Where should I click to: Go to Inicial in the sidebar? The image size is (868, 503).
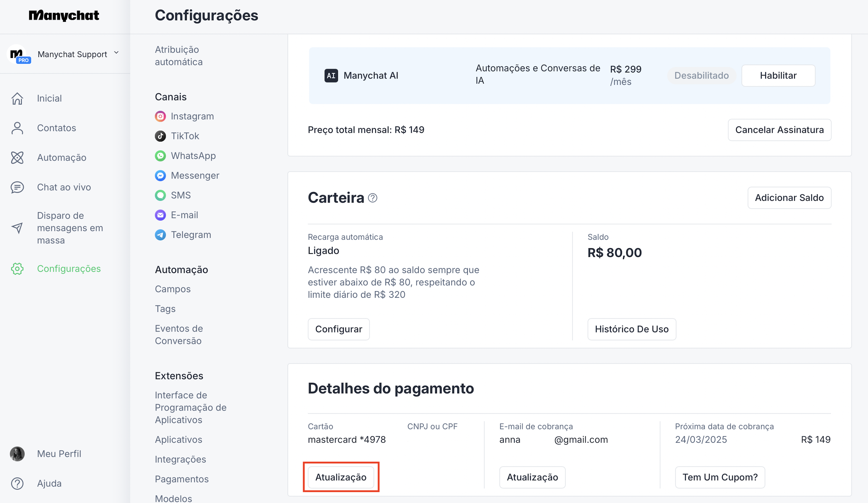[49, 98]
